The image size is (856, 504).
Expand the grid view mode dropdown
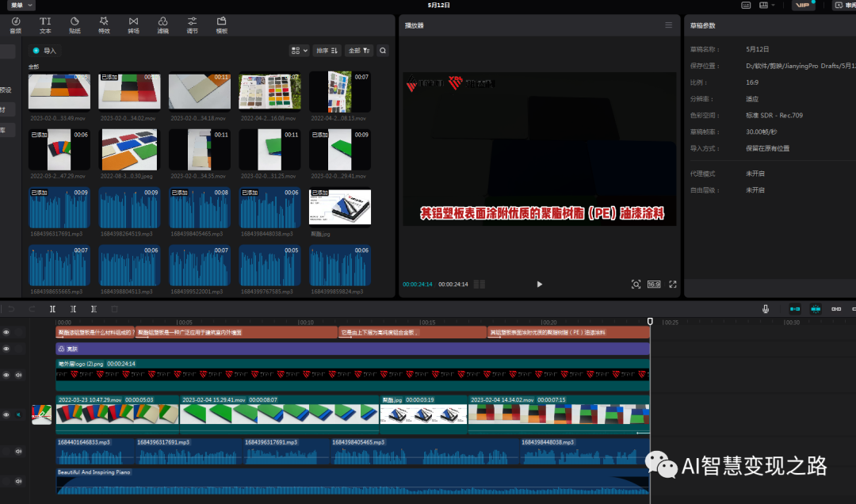pyautogui.click(x=299, y=50)
